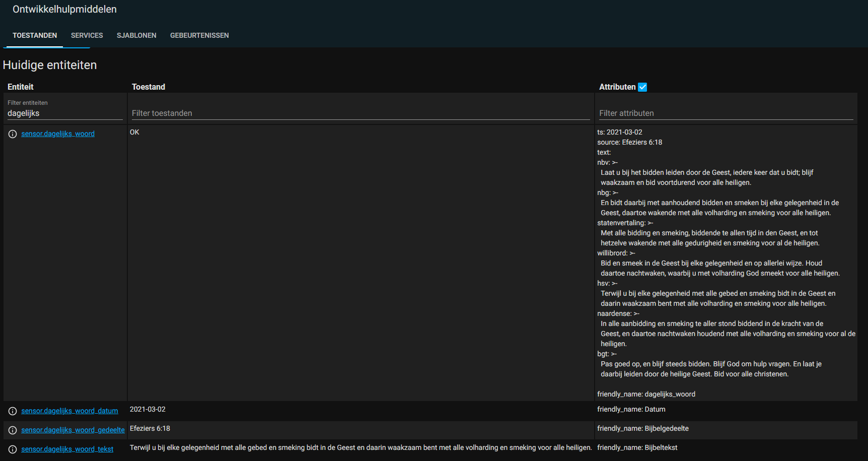Open the sensor.dagelijks_woord_datum link
868x461 pixels.
click(69, 411)
